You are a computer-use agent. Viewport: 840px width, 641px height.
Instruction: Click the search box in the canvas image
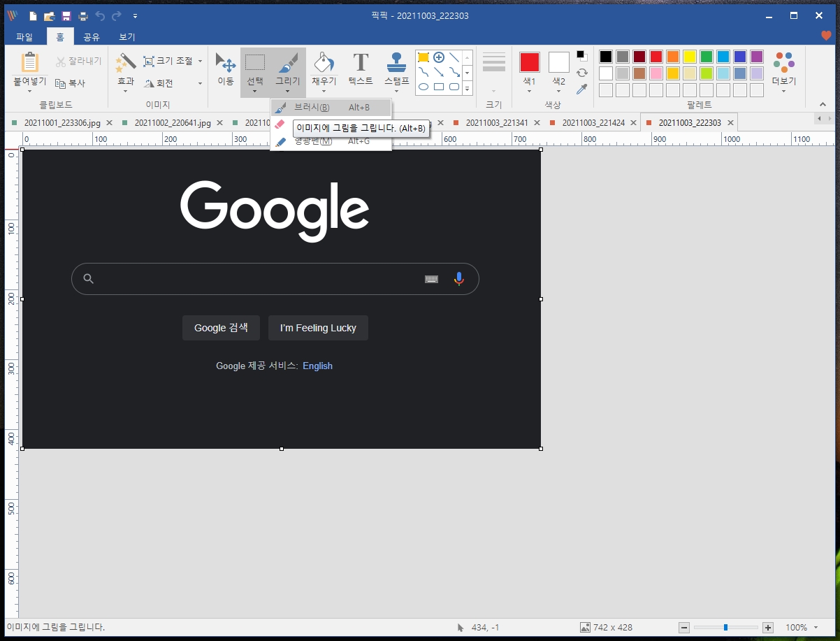[275, 279]
